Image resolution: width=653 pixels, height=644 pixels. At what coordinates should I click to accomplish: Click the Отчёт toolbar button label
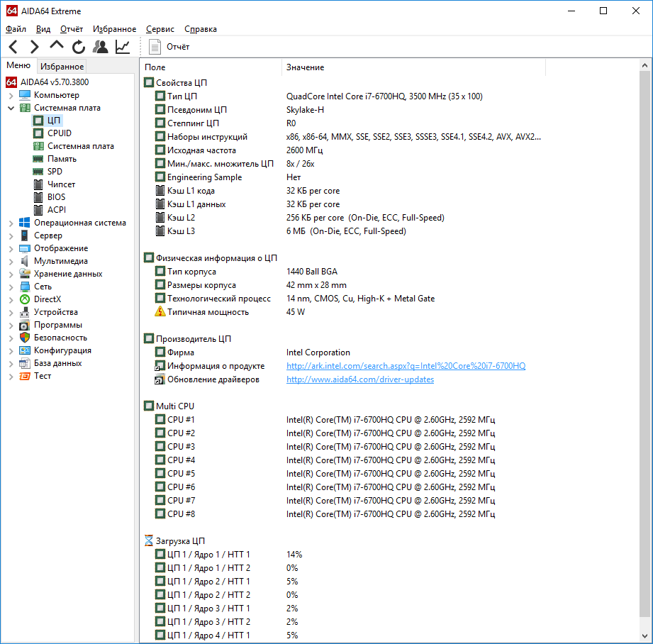click(x=178, y=47)
